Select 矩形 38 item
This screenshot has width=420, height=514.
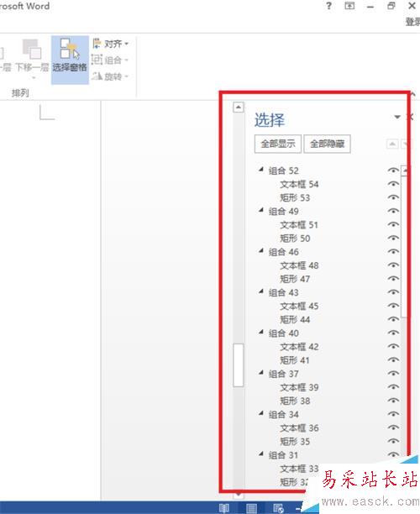295,401
